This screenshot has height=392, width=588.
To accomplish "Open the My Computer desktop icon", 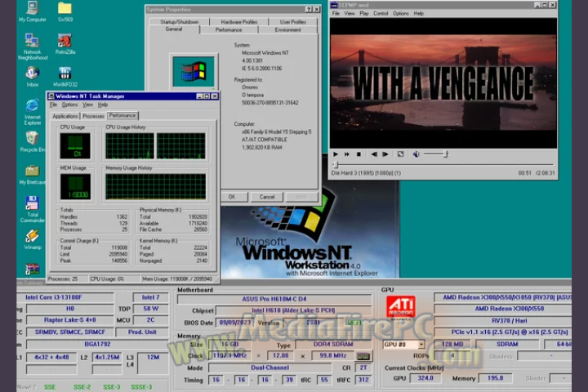I will 32,11.
